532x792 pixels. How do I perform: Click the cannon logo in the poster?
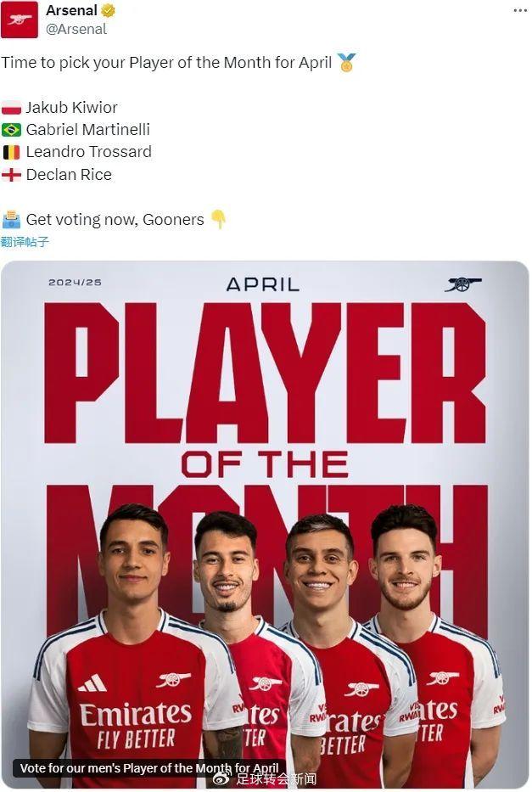(x=463, y=285)
